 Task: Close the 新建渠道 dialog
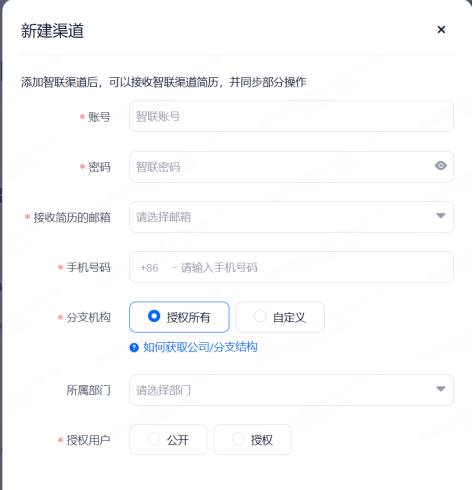441,30
